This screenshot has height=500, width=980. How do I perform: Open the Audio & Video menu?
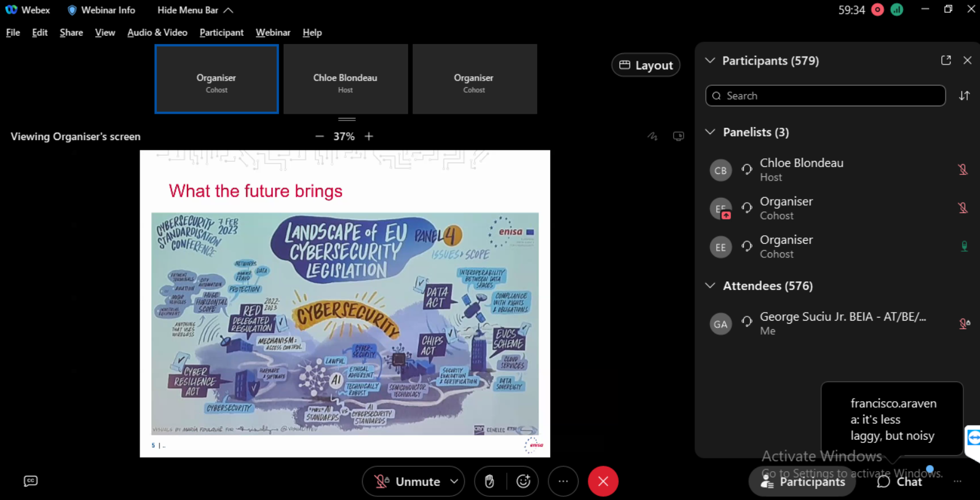coord(157,33)
